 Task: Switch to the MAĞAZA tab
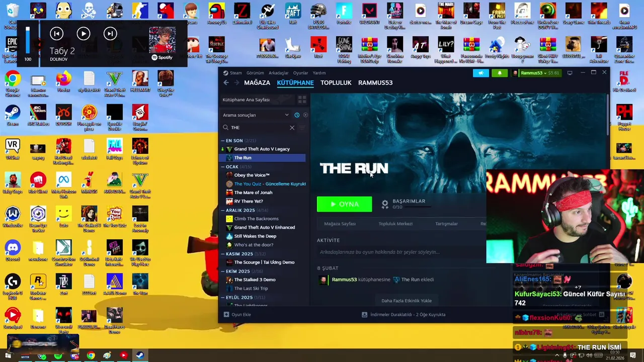tap(257, 82)
